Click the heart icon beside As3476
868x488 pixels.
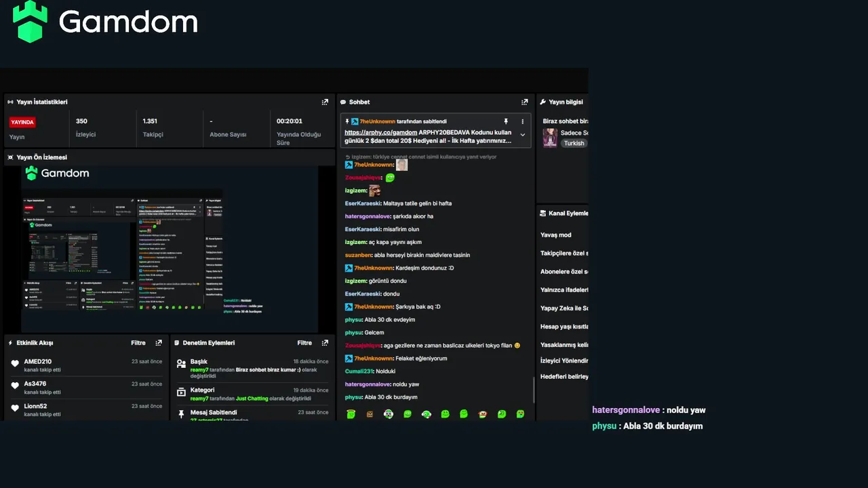pyautogui.click(x=15, y=385)
